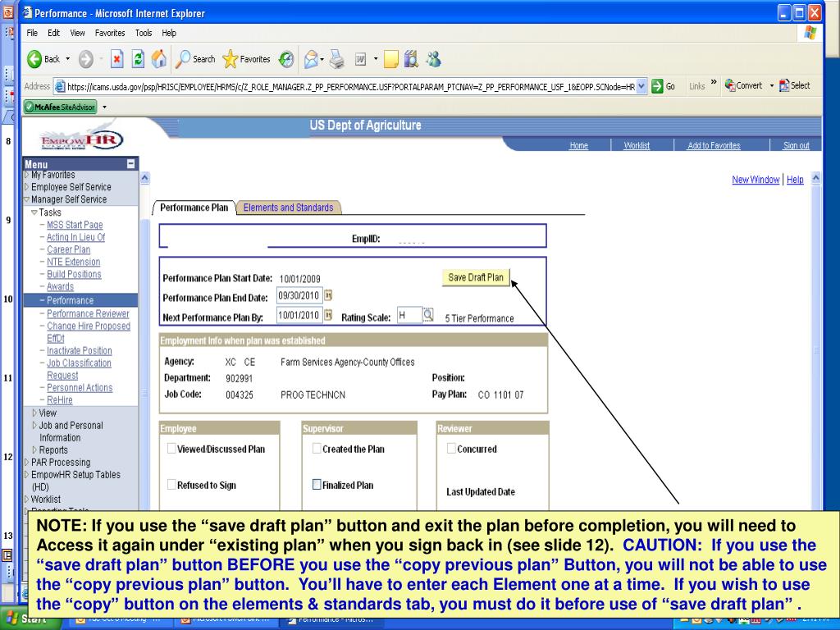
Task: Click the History icon
Action: [286, 59]
